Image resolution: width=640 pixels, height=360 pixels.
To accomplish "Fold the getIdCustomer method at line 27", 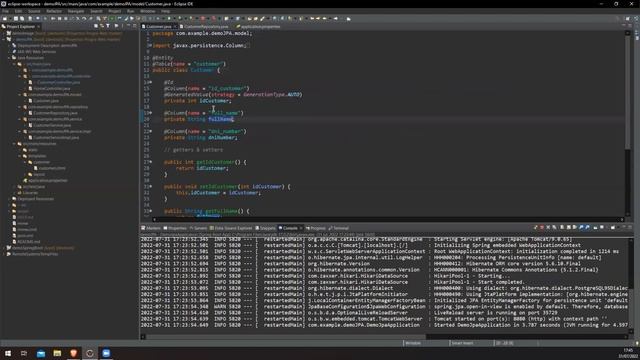I will tap(151, 162).
